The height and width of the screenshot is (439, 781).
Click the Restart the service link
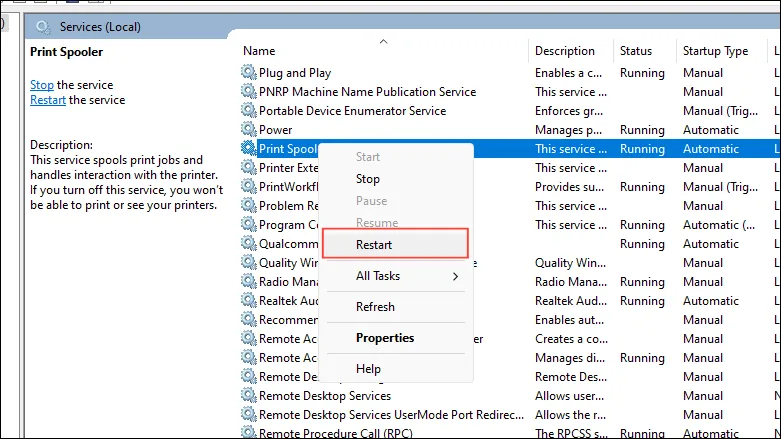(48, 100)
